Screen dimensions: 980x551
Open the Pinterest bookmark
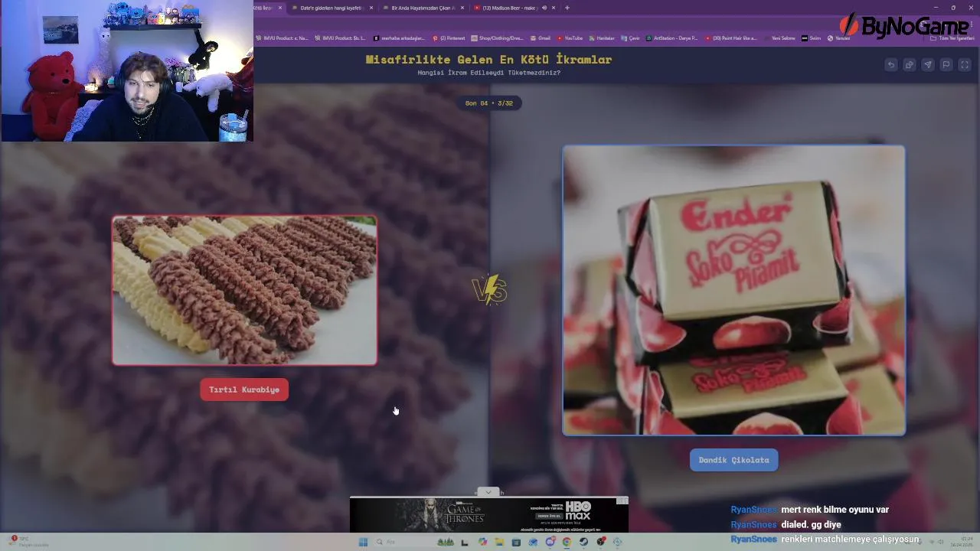coord(449,38)
